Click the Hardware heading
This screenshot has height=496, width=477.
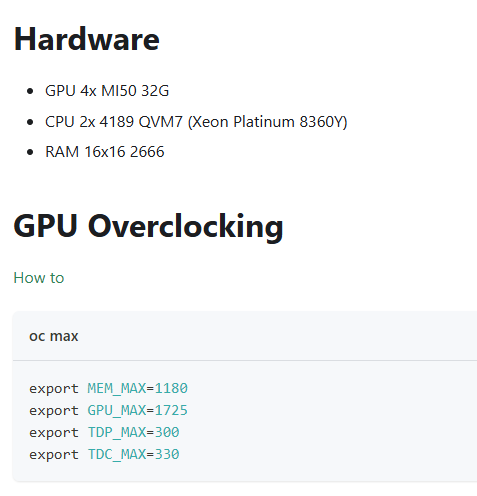pos(87,39)
